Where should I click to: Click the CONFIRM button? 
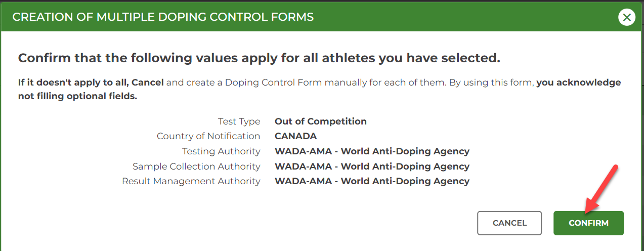pyautogui.click(x=588, y=223)
